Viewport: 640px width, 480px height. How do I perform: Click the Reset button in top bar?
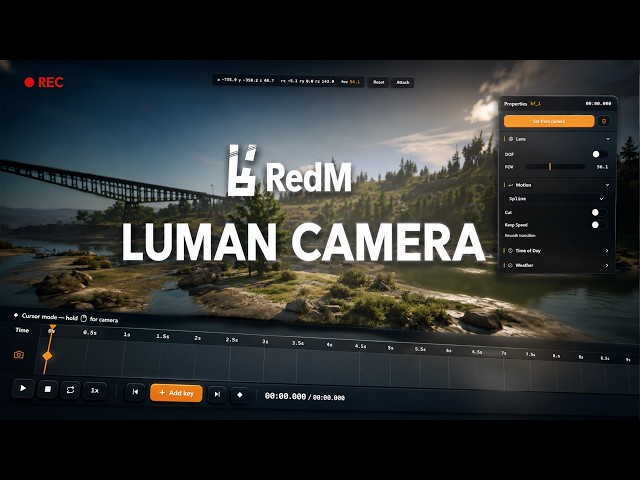(x=378, y=82)
